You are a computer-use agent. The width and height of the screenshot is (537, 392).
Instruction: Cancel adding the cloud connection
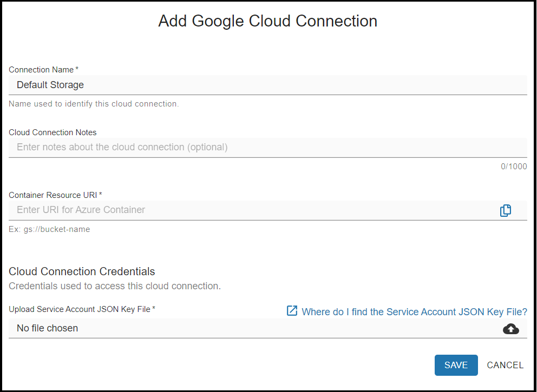pyautogui.click(x=505, y=365)
